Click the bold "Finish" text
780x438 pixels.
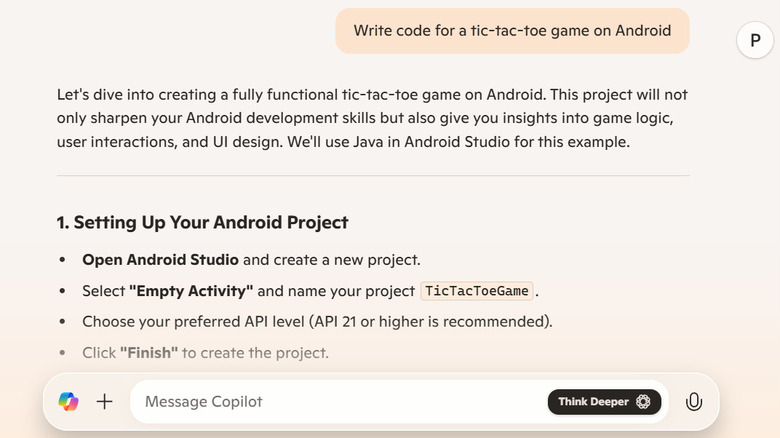pyautogui.click(x=149, y=353)
